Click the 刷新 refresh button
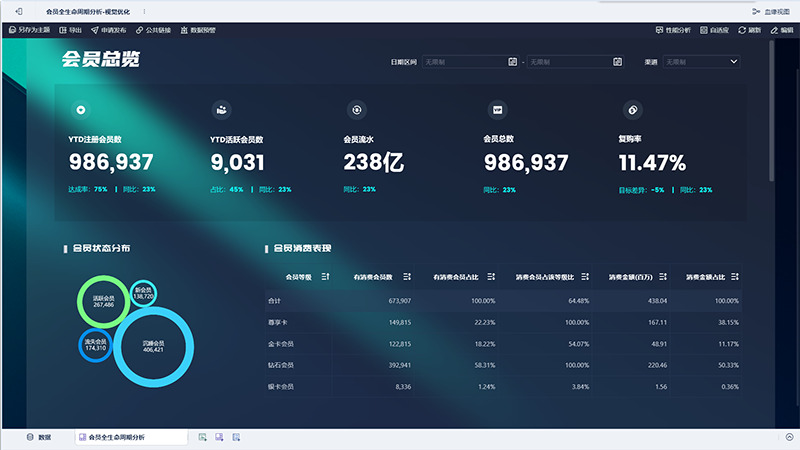This screenshot has width=800, height=450. pos(749,30)
